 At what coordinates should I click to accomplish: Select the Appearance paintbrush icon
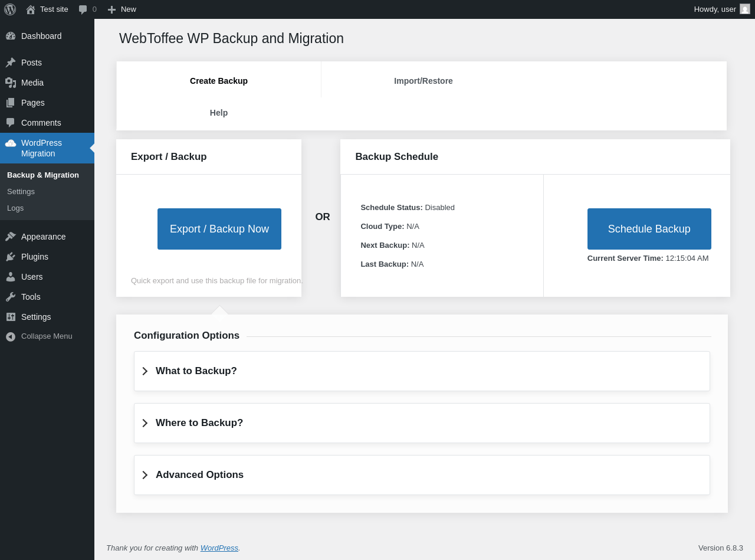pos(11,237)
